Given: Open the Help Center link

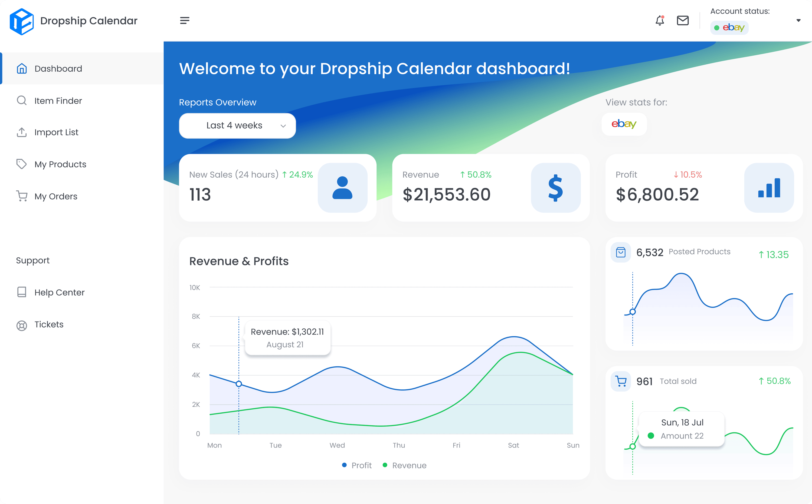Looking at the screenshot, I should tap(59, 292).
